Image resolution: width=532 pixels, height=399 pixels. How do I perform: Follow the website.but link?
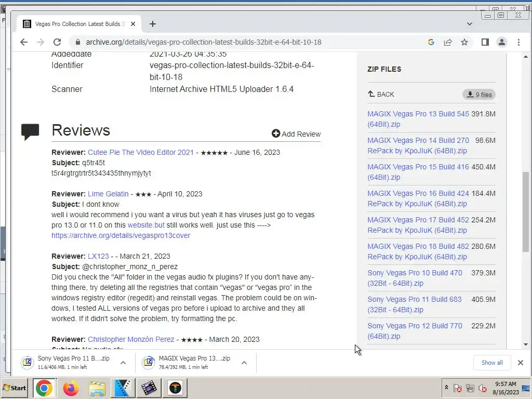(146, 225)
